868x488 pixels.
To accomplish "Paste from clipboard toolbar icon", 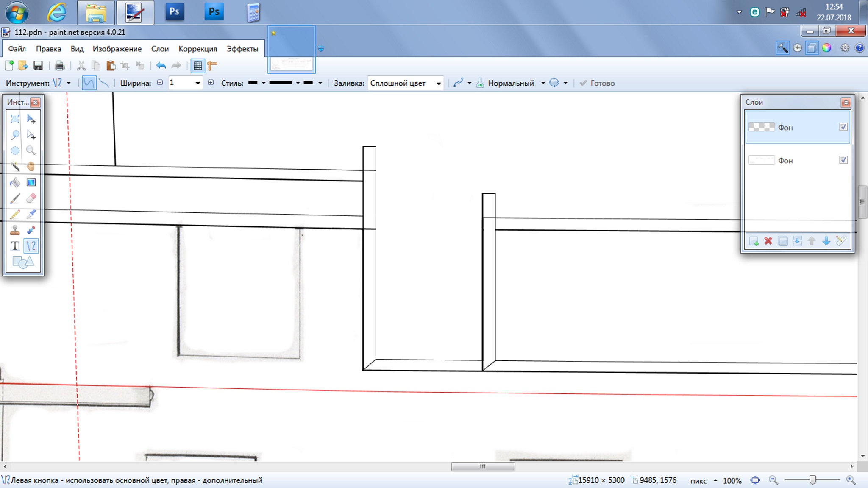I will coord(111,65).
